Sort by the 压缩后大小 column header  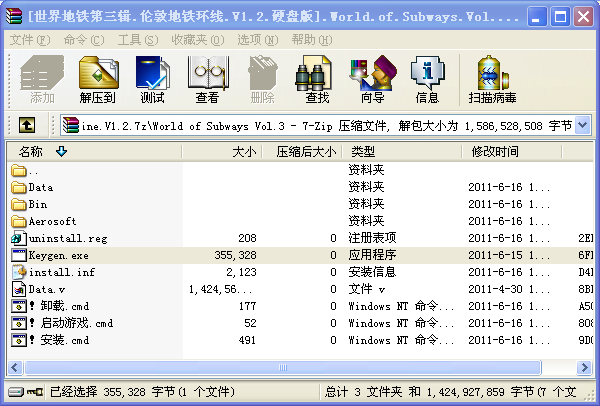302,152
